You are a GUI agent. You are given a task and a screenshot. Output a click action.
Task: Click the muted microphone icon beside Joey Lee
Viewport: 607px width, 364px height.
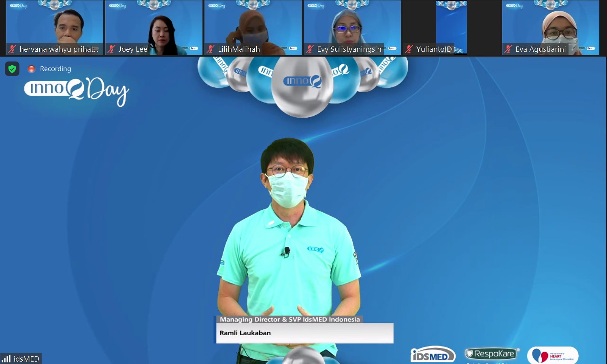(111, 49)
